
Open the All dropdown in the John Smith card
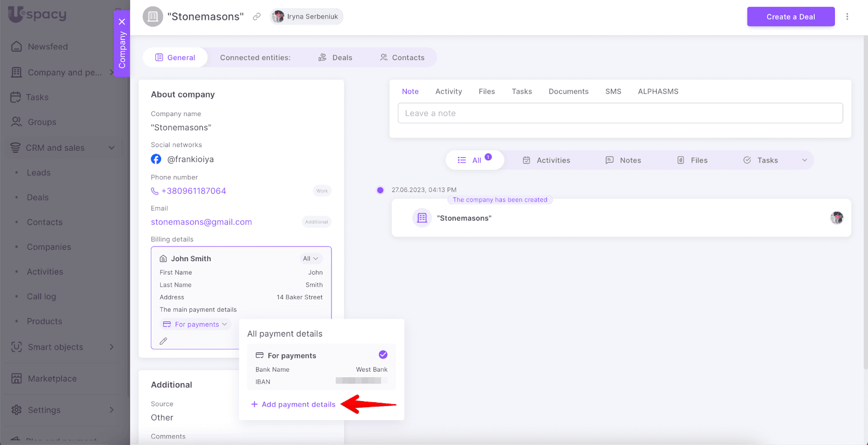point(310,259)
